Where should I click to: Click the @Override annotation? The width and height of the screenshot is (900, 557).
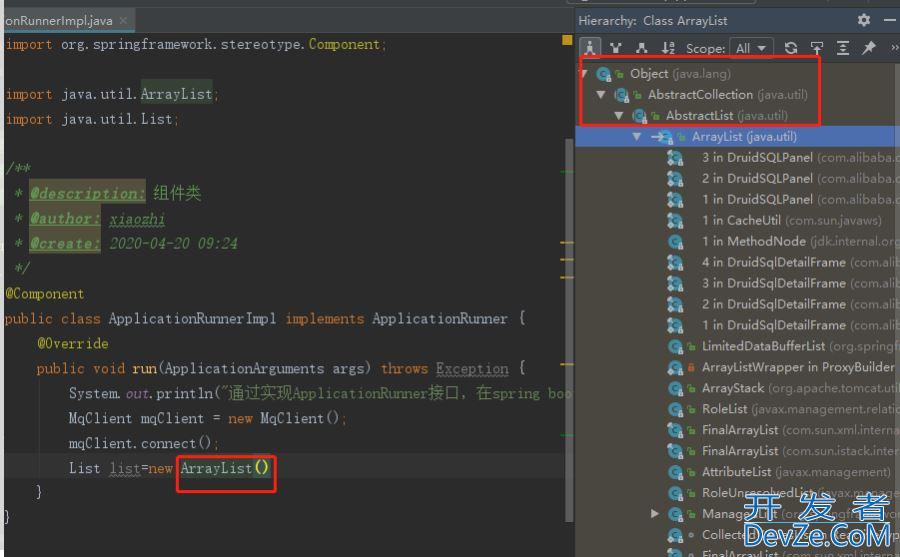[73, 343]
